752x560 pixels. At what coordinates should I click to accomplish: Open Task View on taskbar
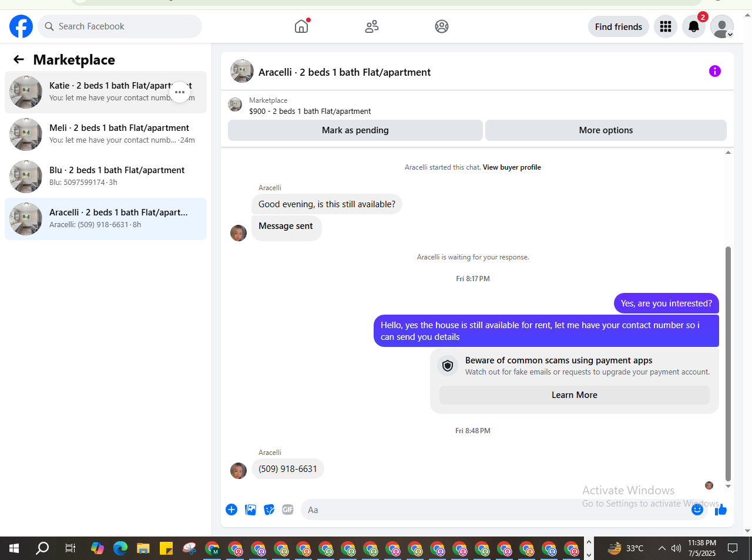70,548
